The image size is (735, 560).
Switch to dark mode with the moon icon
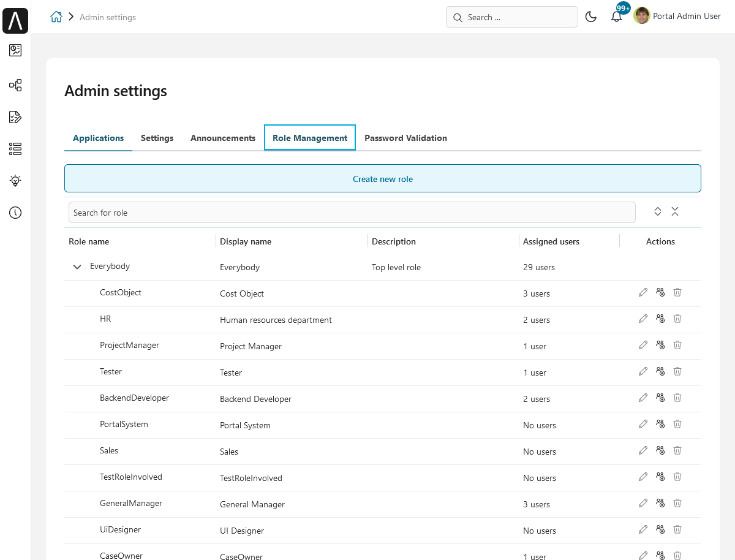click(591, 17)
